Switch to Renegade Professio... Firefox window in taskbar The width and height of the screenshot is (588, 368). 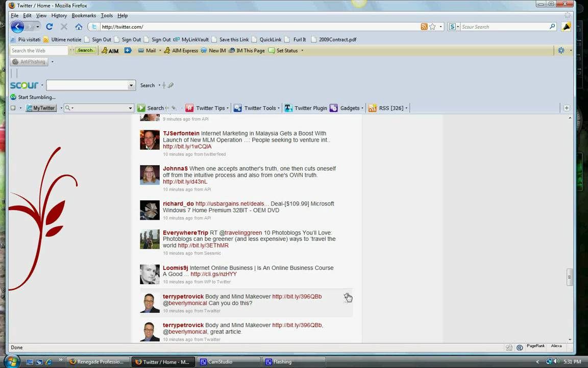pyautogui.click(x=98, y=362)
